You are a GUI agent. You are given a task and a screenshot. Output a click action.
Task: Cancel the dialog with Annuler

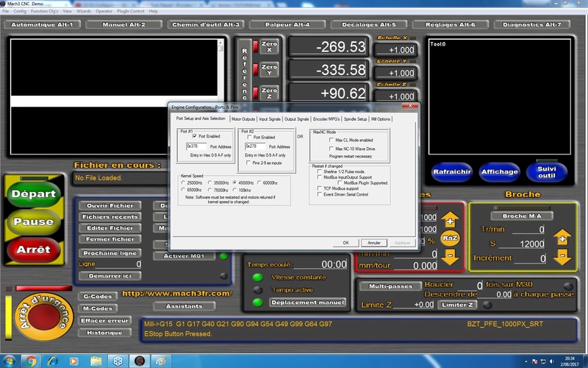pyautogui.click(x=374, y=243)
